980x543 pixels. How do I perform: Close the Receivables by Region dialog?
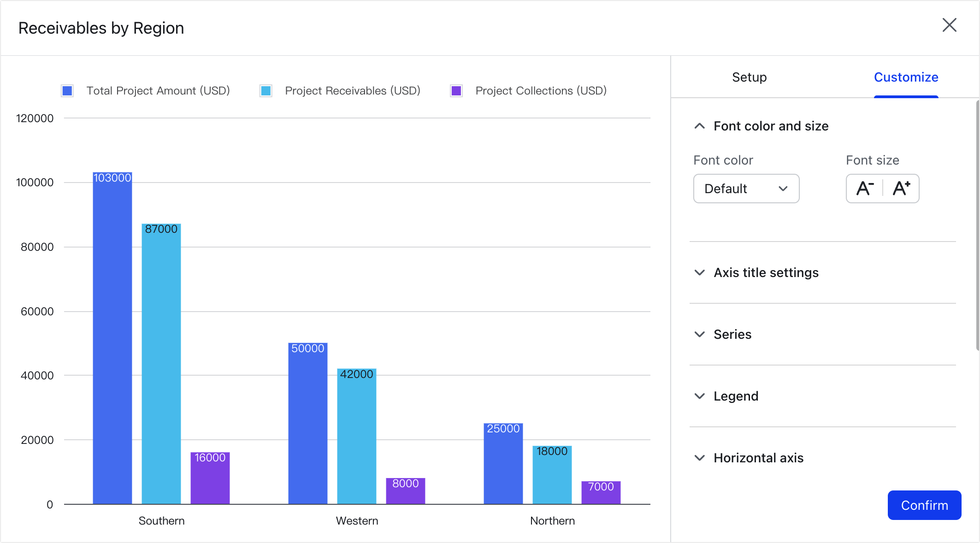(x=949, y=25)
